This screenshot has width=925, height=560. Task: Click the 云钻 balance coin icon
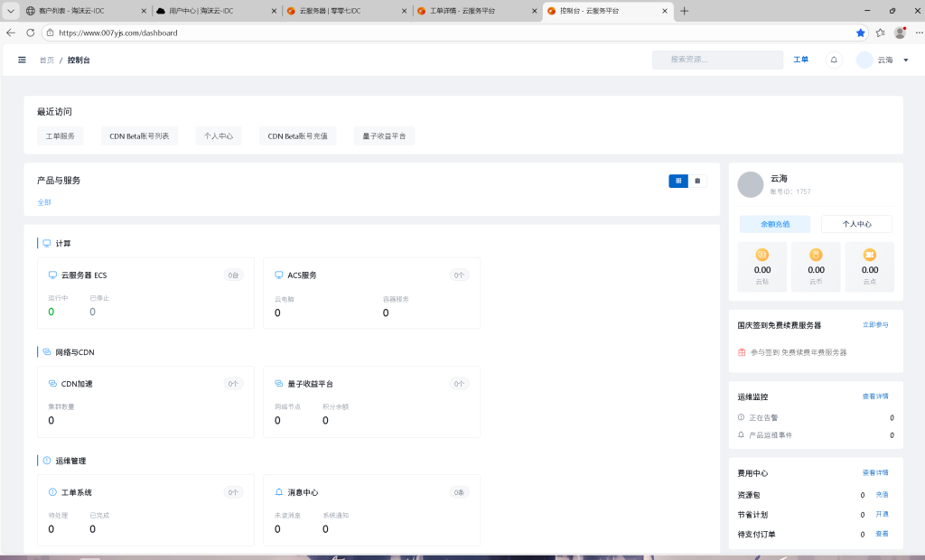click(x=761, y=255)
